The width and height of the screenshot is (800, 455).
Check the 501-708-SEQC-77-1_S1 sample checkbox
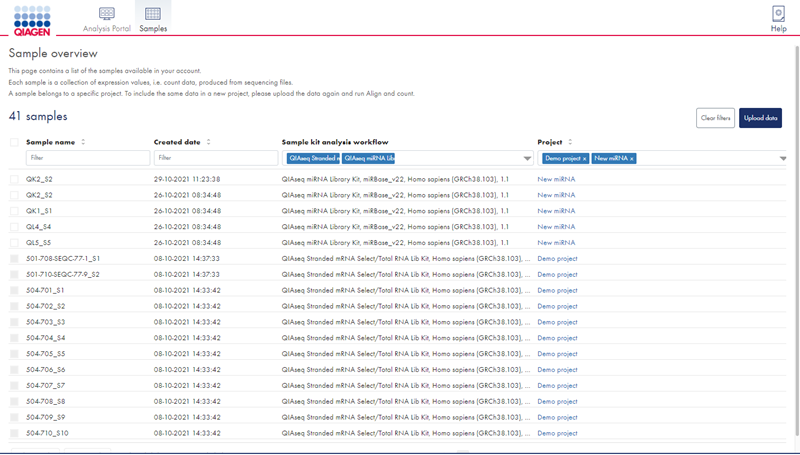(x=14, y=259)
